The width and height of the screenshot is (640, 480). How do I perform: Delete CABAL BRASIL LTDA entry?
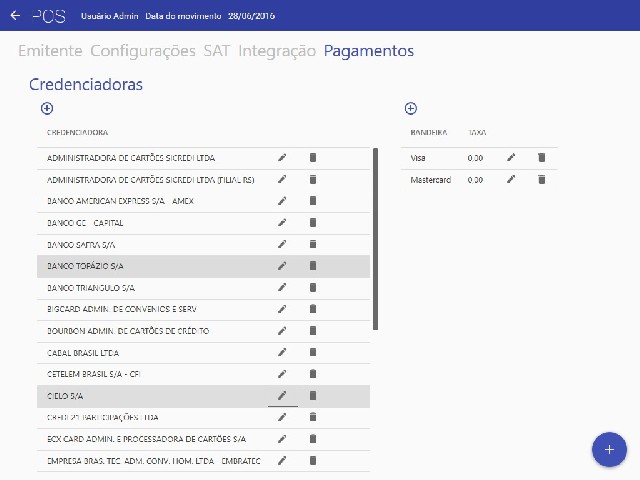[x=313, y=352]
